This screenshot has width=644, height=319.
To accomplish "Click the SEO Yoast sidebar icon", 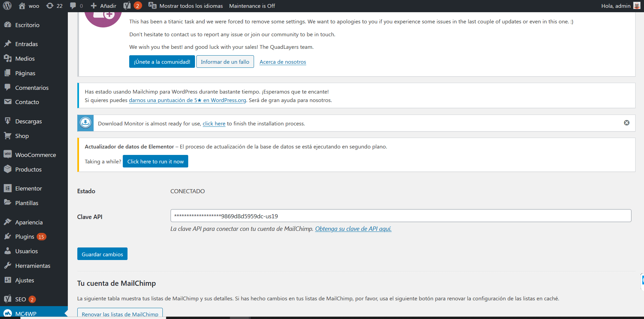I will coord(7,299).
